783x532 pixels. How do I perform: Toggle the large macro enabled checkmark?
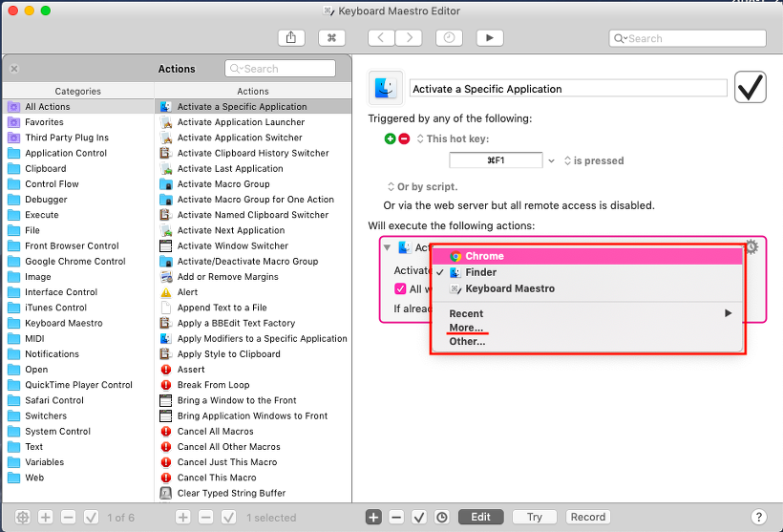(x=750, y=88)
